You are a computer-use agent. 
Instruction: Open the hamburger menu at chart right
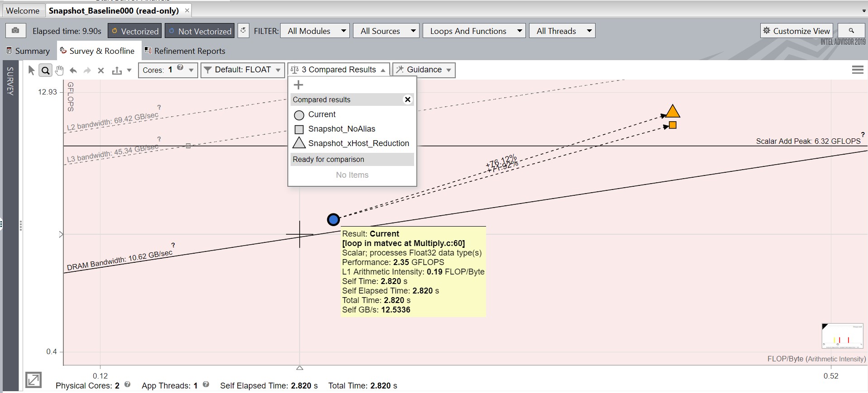pyautogui.click(x=857, y=70)
